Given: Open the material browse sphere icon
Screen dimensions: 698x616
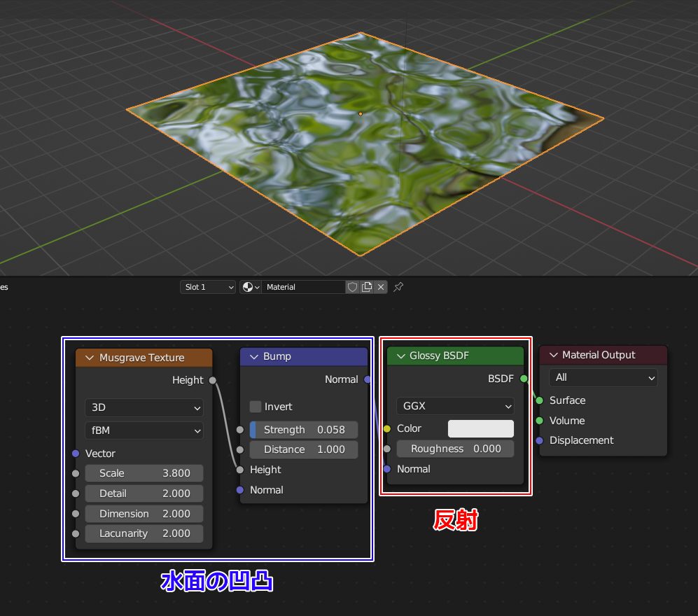Looking at the screenshot, I should [x=250, y=287].
